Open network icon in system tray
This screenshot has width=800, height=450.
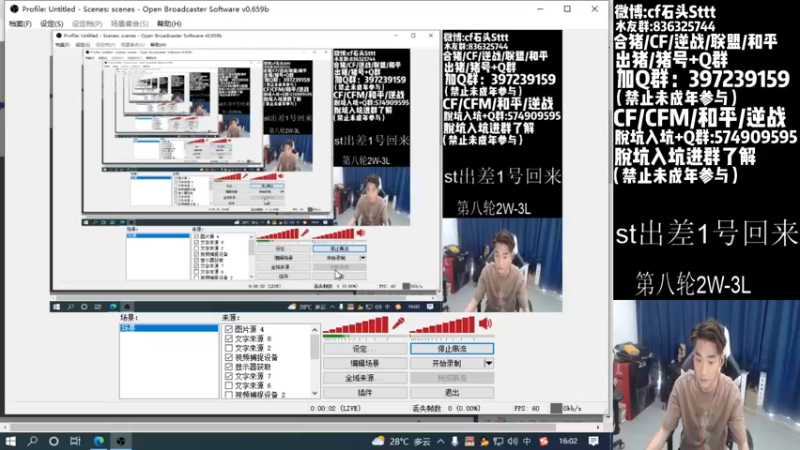tap(498, 441)
